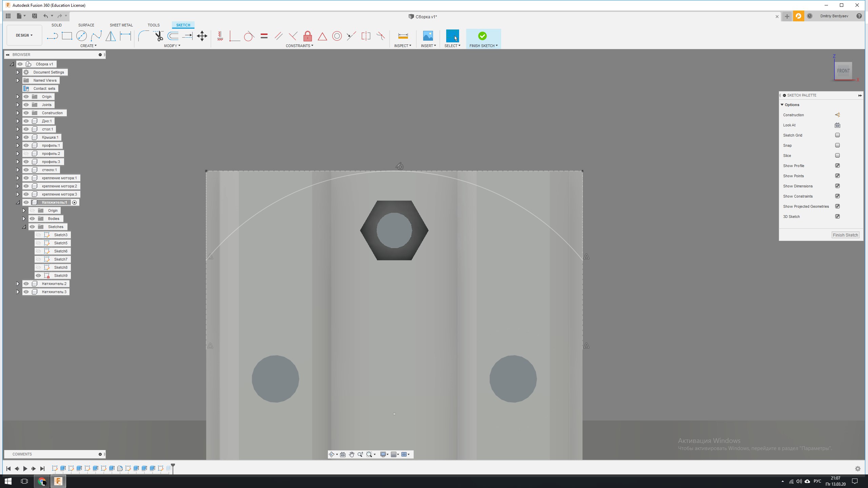Apply the Equal constraint
Screen dimensions: 868x488
pyautogui.click(x=264, y=36)
